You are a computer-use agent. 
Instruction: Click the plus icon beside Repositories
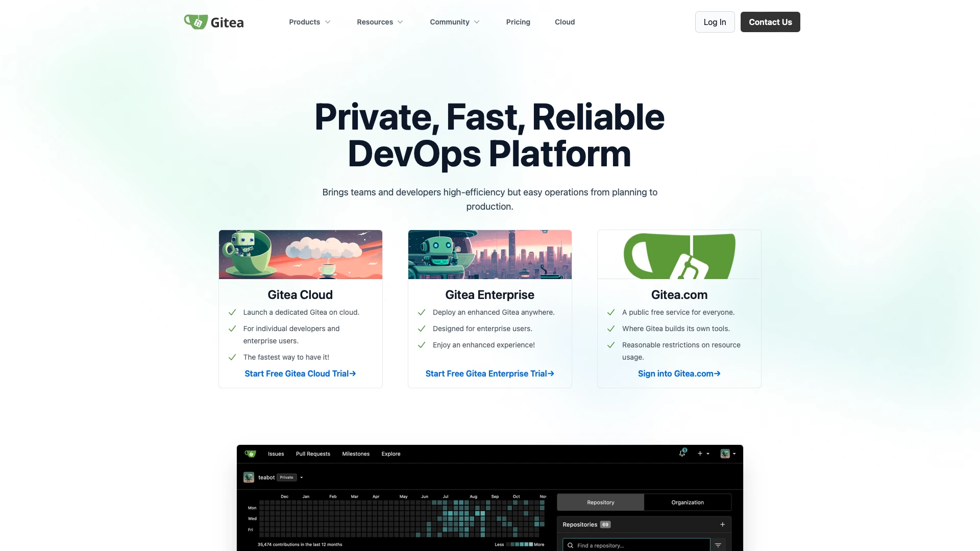pyautogui.click(x=722, y=524)
